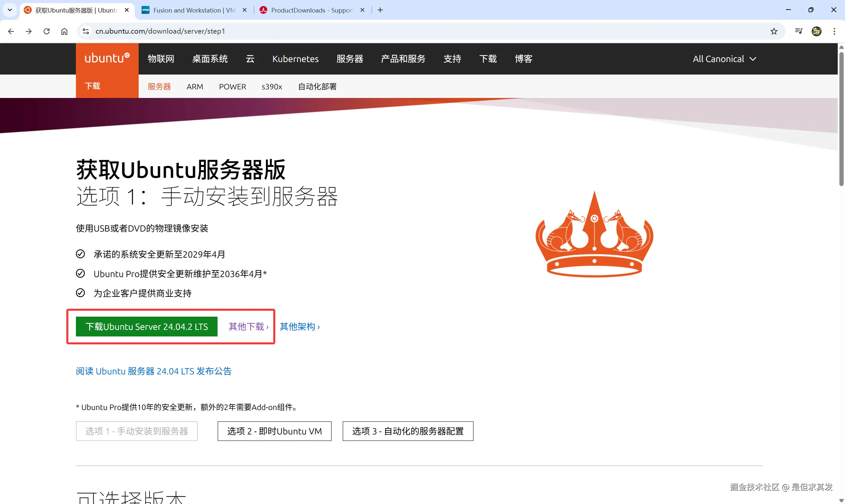Click the browser forward arrow
The image size is (845, 504).
click(29, 31)
